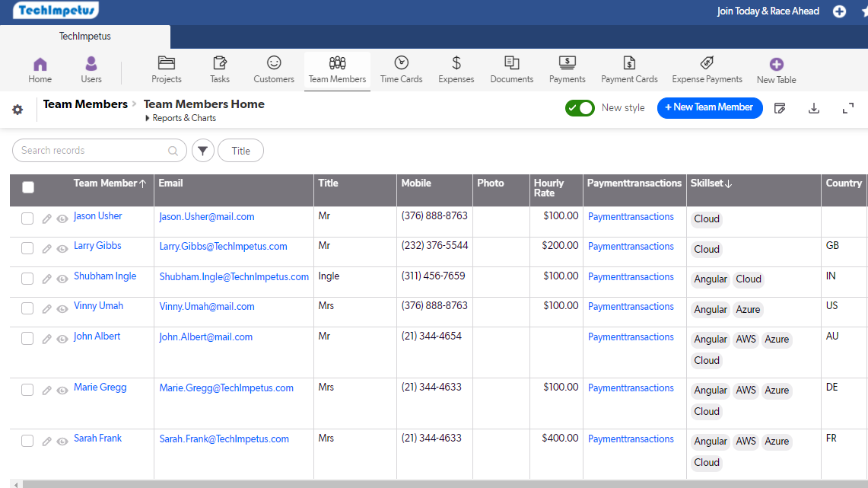The width and height of the screenshot is (868, 488).
Task: Expand Reports & Charts
Action: point(180,118)
